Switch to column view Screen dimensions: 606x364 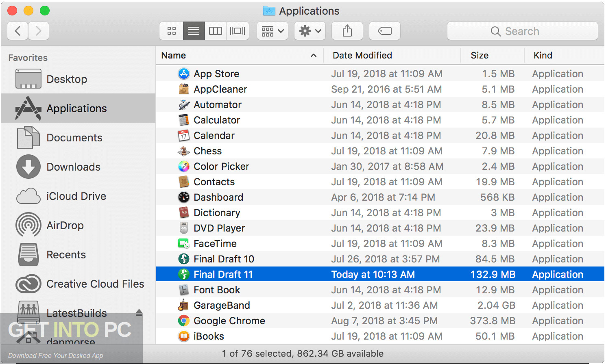[216, 31]
